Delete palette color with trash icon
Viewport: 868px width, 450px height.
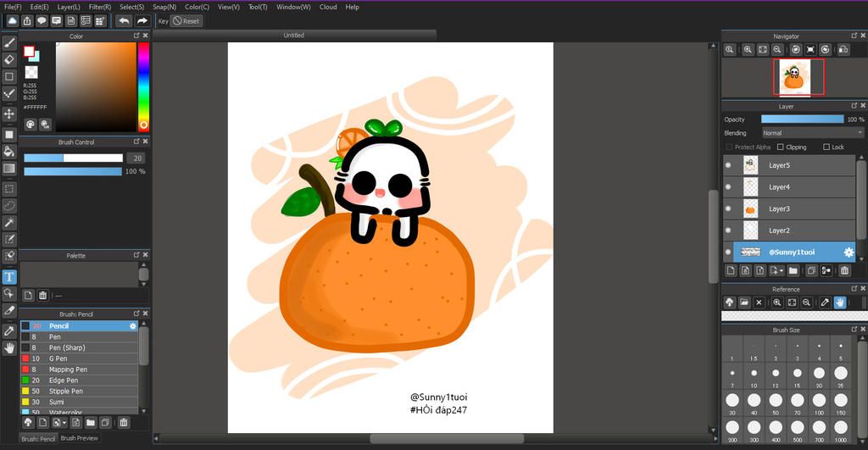click(42, 296)
